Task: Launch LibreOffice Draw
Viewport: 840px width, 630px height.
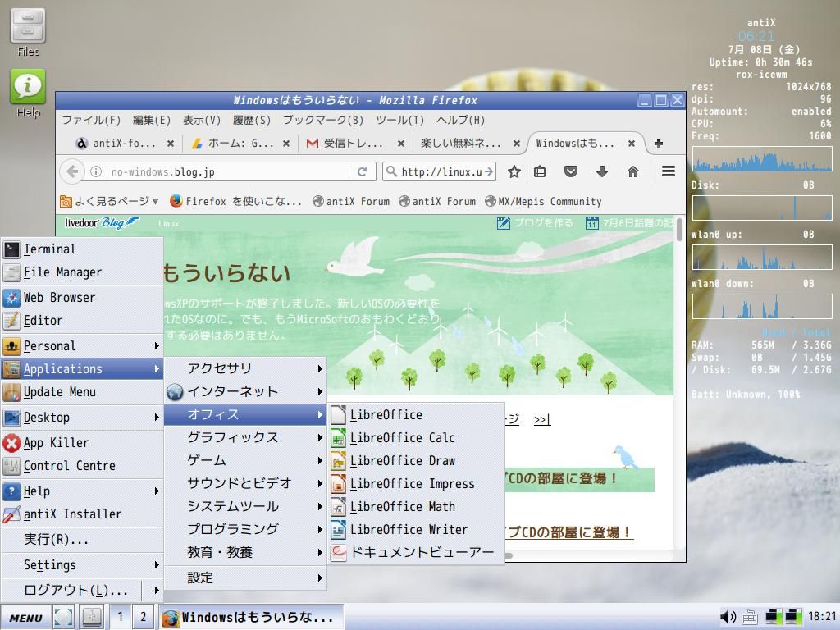Action: 416,461
